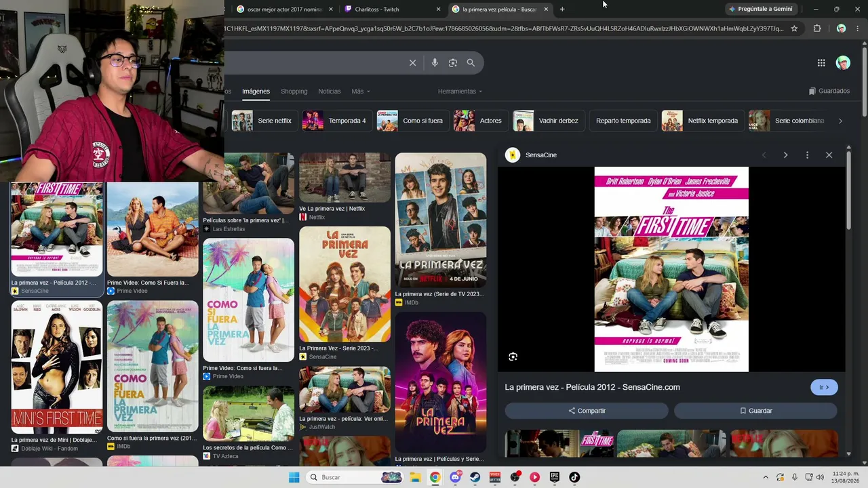
Task: Open TikTok from the taskbar
Action: click(x=574, y=477)
